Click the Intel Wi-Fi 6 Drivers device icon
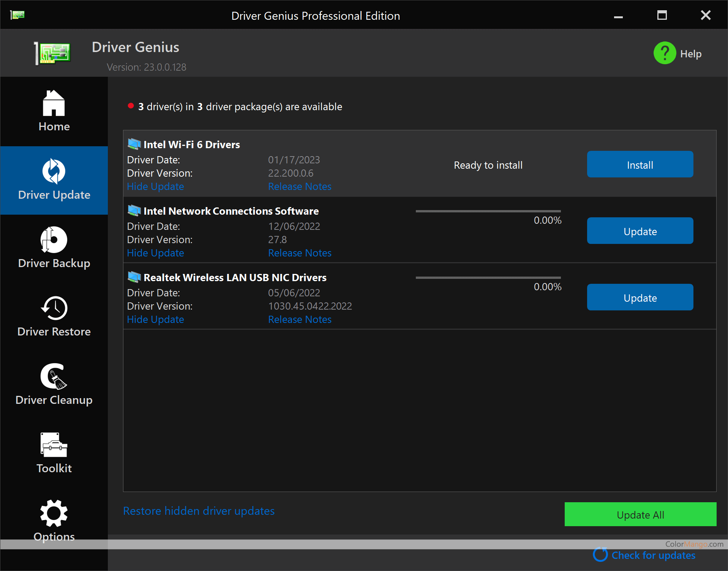The image size is (728, 571). click(x=134, y=144)
